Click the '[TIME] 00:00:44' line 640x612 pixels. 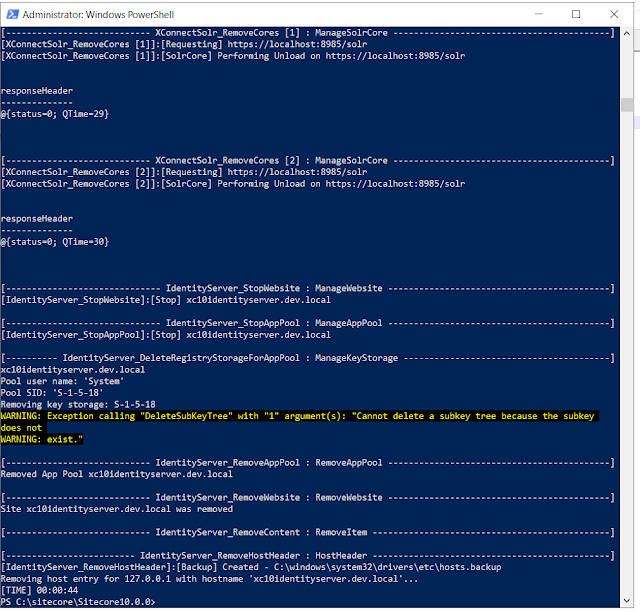tap(39, 590)
